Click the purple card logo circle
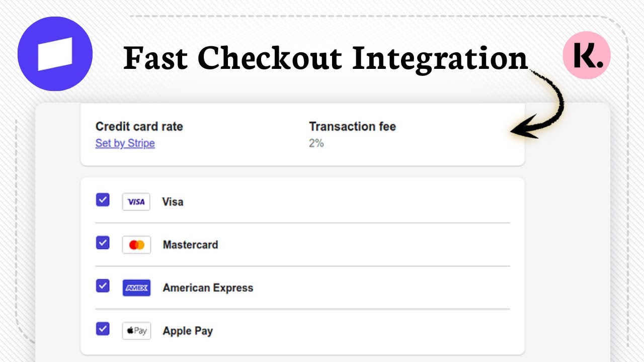Viewport: 644px width, 362px height. [55, 54]
